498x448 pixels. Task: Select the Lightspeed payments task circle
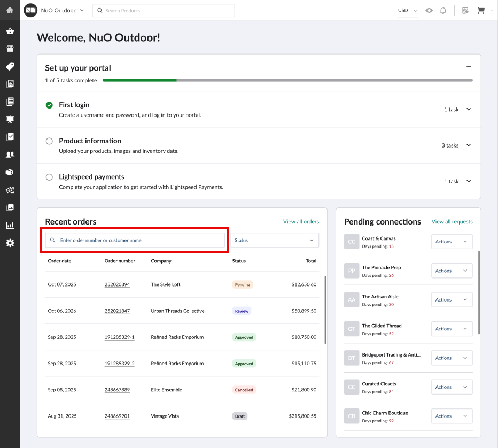point(49,177)
